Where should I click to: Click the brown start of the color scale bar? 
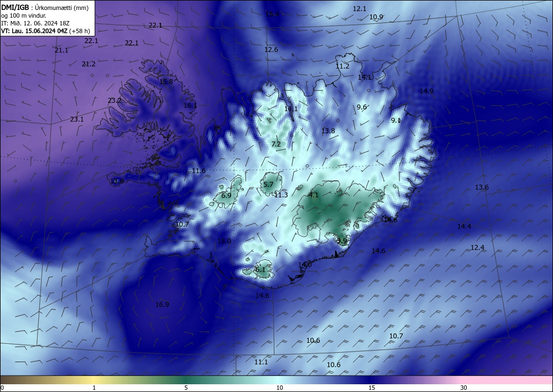pos(11,380)
